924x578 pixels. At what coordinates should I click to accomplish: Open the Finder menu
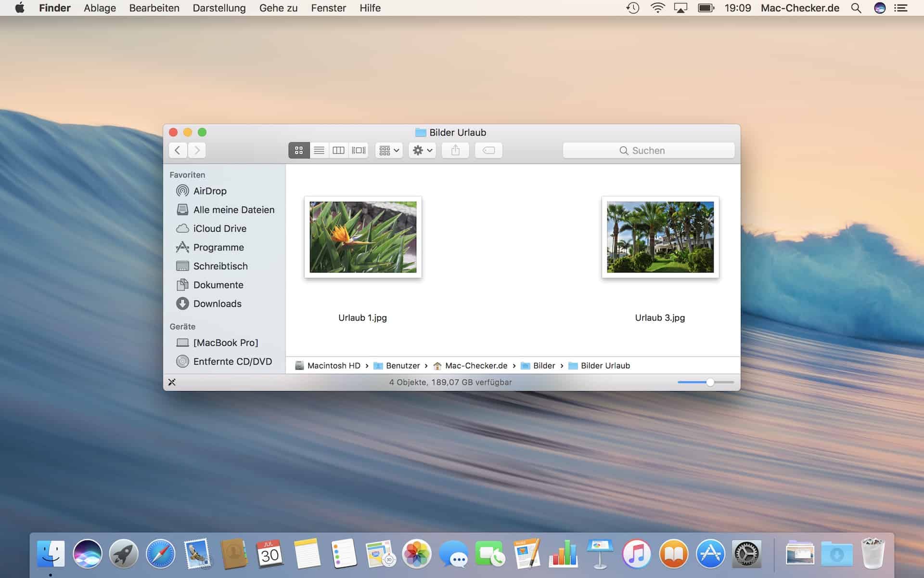point(55,8)
